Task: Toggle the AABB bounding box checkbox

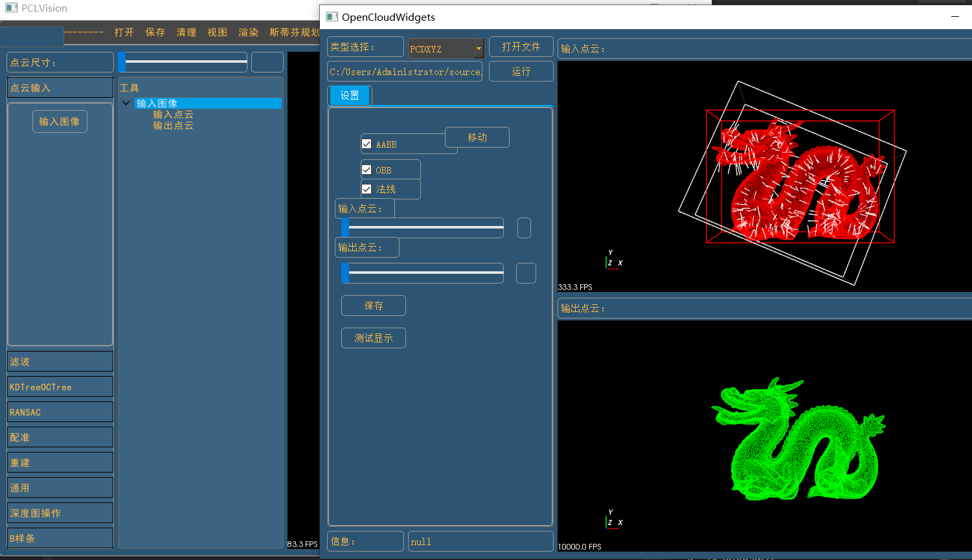Action: click(367, 144)
